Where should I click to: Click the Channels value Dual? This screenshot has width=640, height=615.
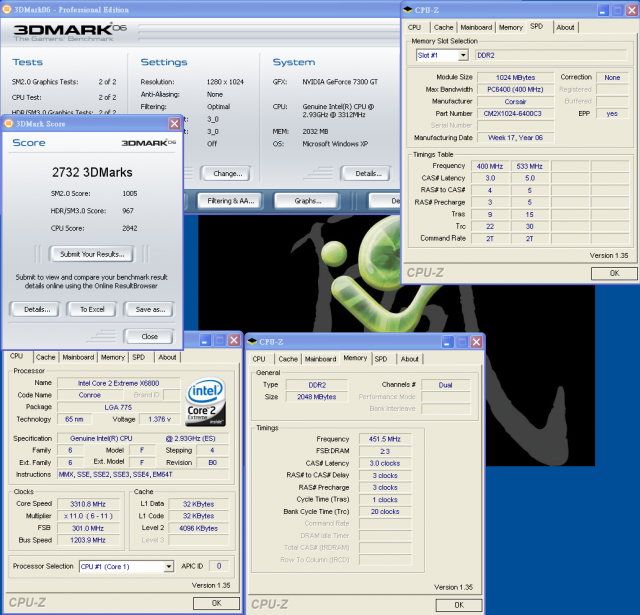(445, 385)
